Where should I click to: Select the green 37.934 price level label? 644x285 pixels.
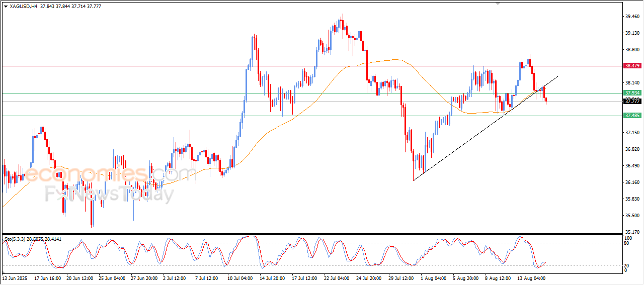[632, 93]
